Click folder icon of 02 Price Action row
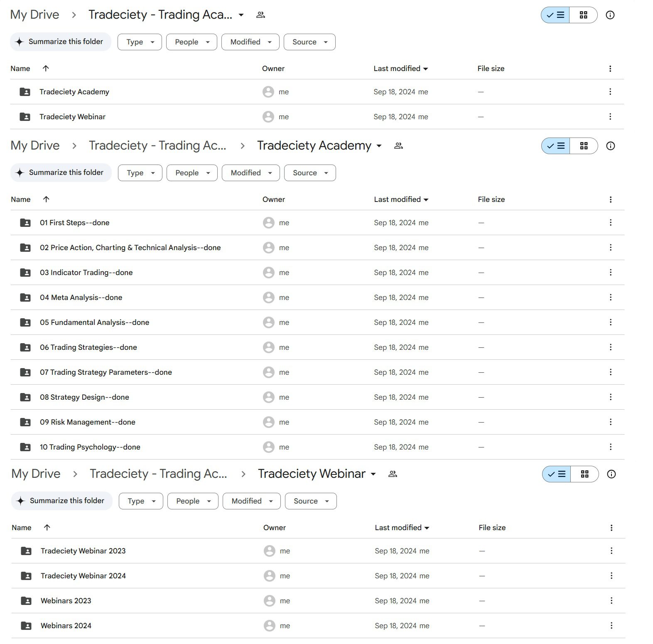The height and width of the screenshot is (644, 653). point(25,248)
